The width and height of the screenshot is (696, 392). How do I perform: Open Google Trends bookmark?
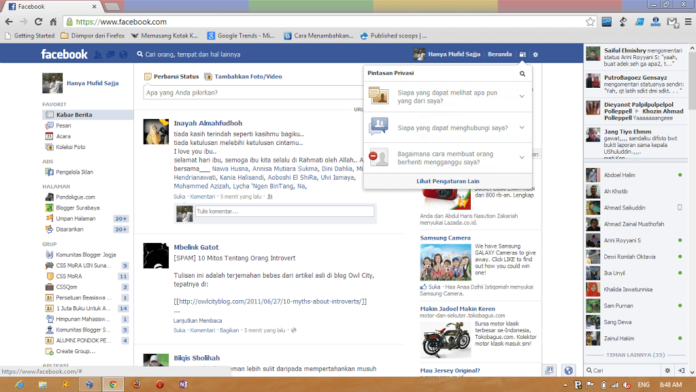(241, 36)
